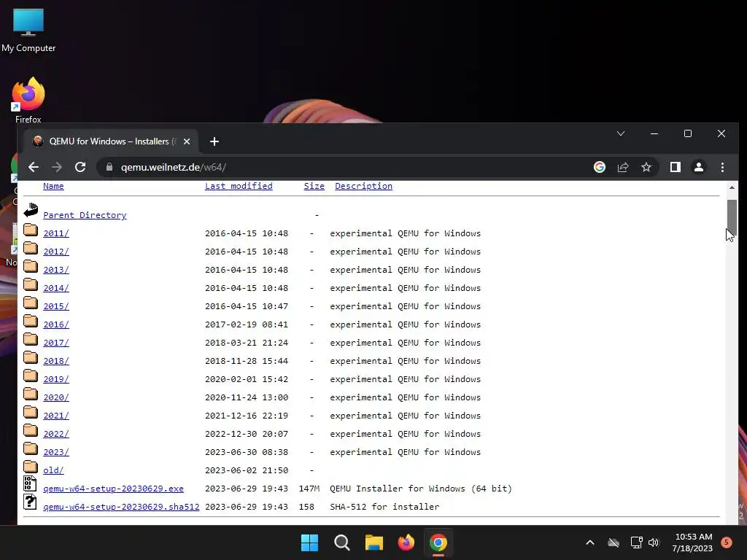Open File Explorer from taskbar
This screenshot has width=747, height=560.
(374, 542)
